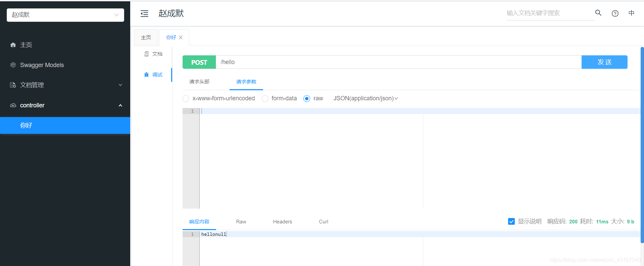The height and width of the screenshot is (266, 644).
Task: Click the Swagger Models cube icon
Action: [13, 65]
